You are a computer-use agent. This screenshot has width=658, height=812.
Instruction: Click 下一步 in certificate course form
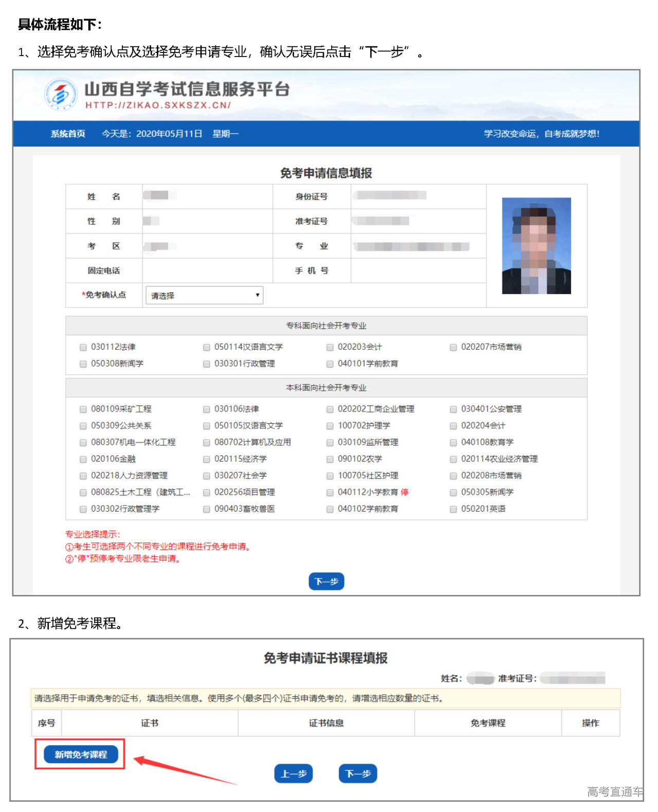pos(358,773)
